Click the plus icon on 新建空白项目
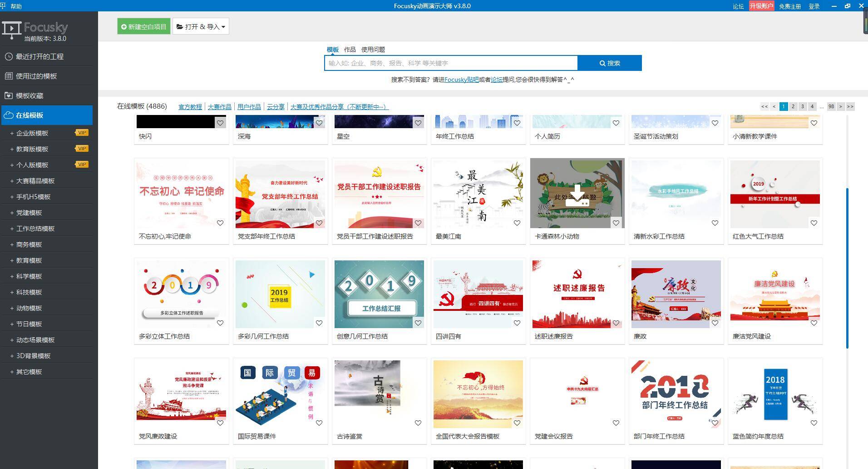 124,27
